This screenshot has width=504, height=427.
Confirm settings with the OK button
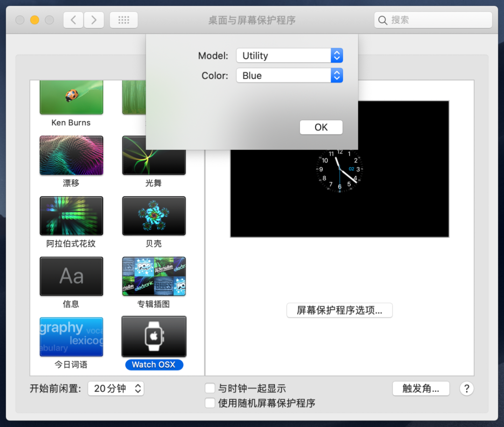point(321,127)
